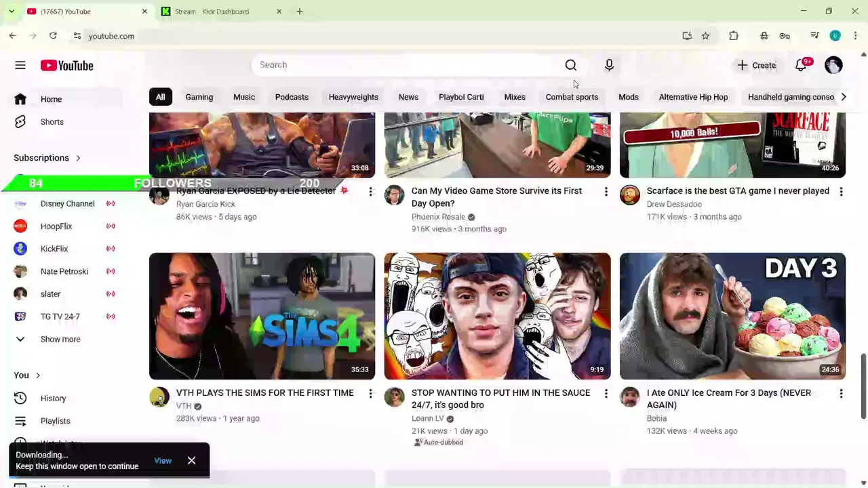This screenshot has width=868, height=488.
Task: Click the Phoenix Resale channel avatar
Action: (x=394, y=195)
